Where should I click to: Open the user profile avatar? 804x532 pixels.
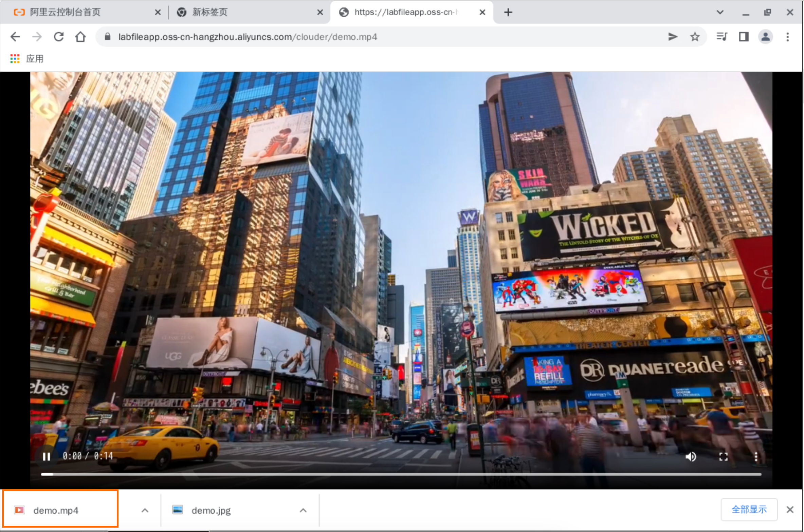pos(765,37)
